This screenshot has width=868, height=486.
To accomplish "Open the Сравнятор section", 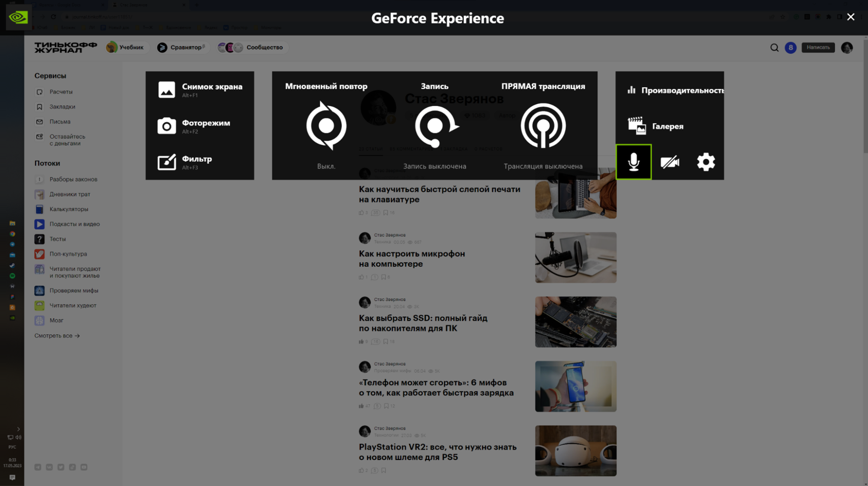I will coord(181,47).
